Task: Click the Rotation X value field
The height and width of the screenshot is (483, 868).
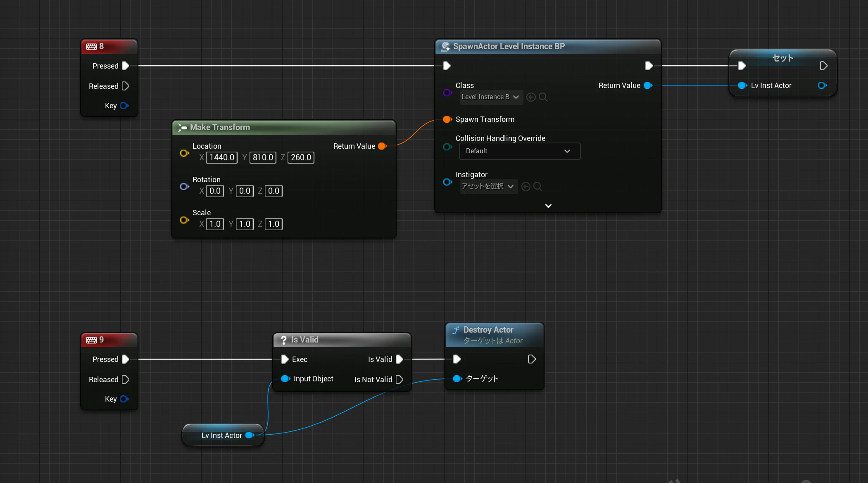Action: [x=215, y=191]
